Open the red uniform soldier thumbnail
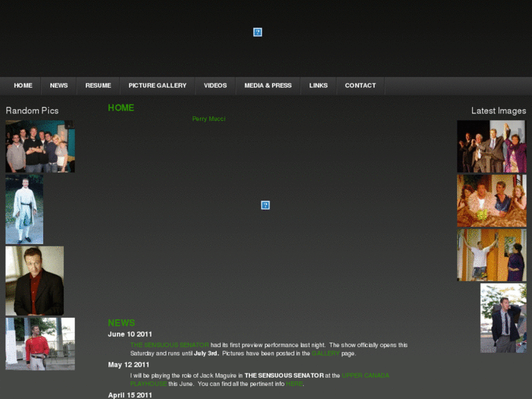This screenshot has width=532, height=399. coord(40,343)
